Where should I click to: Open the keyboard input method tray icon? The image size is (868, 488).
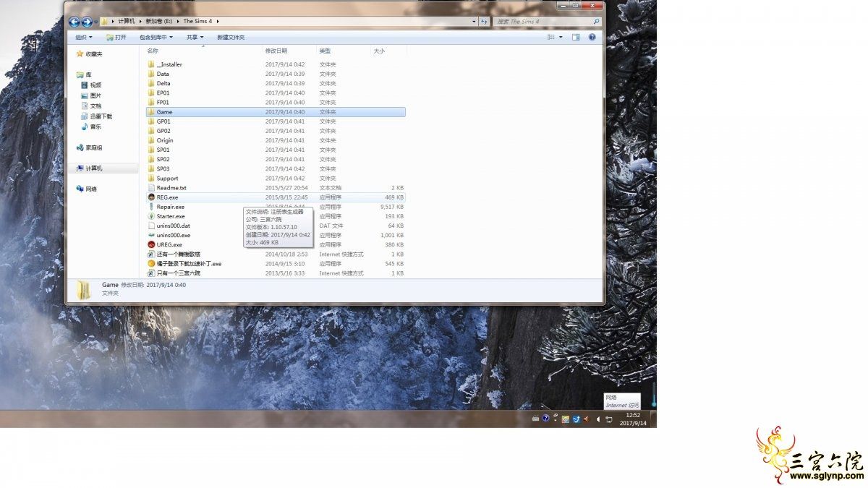pos(535,419)
